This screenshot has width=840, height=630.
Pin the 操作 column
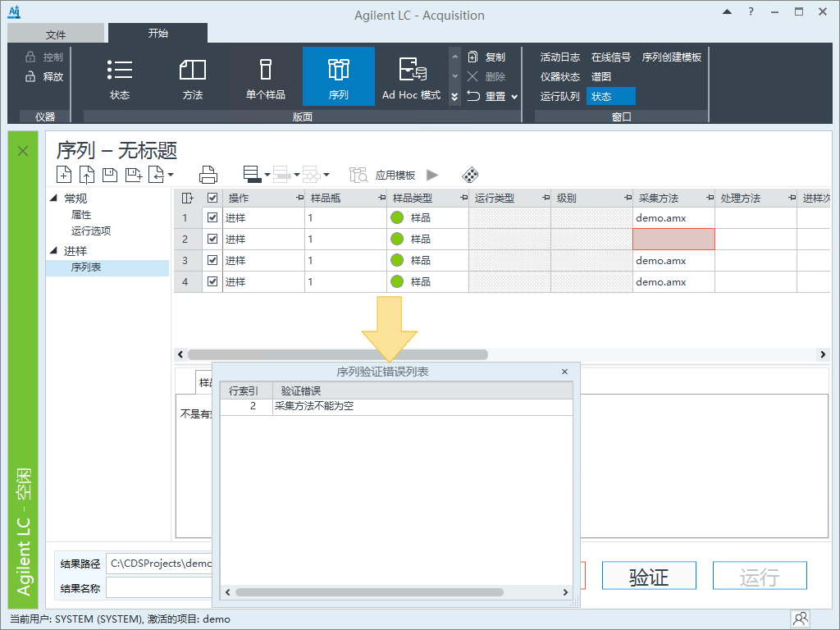[x=299, y=198]
